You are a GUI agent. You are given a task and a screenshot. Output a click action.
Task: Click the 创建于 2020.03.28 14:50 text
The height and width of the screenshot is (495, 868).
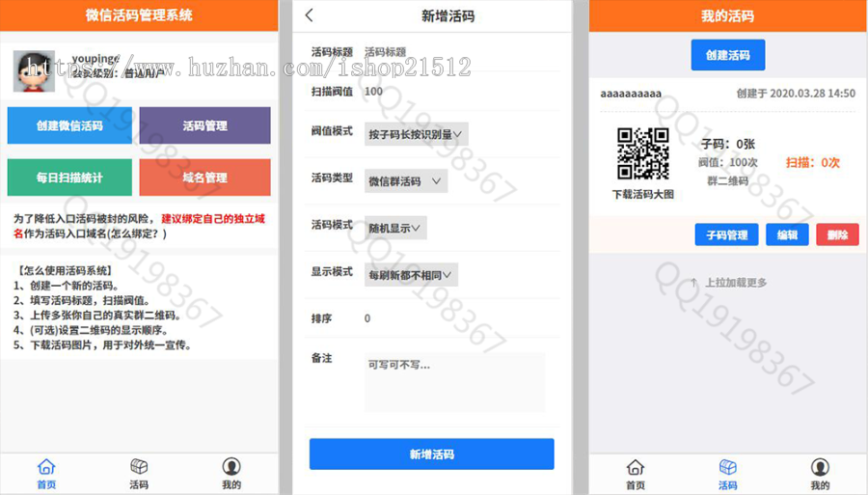[796, 93]
